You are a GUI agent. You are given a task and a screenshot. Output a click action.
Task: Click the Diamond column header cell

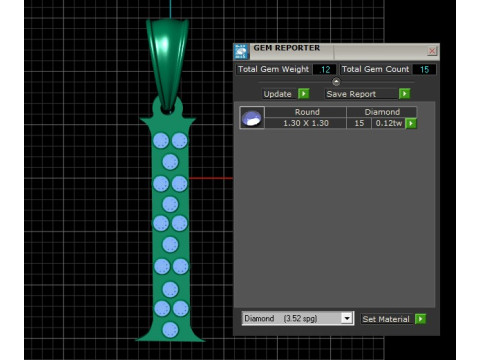click(382, 112)
